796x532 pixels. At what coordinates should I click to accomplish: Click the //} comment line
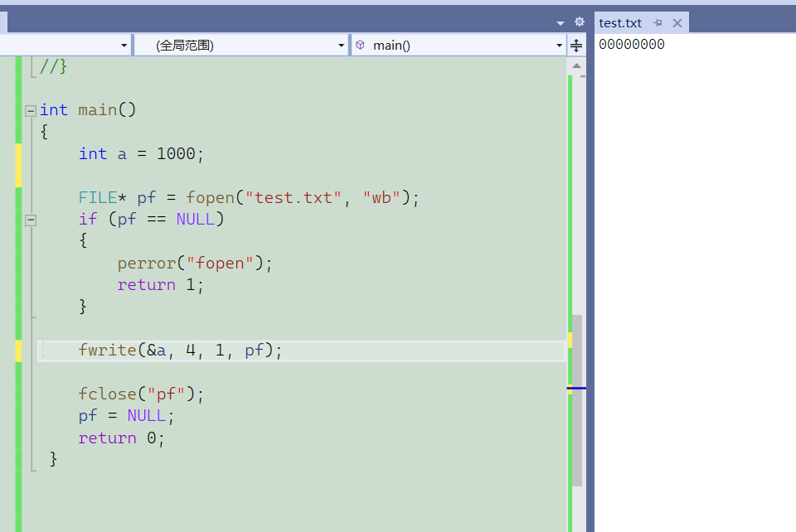pos(53,66)
